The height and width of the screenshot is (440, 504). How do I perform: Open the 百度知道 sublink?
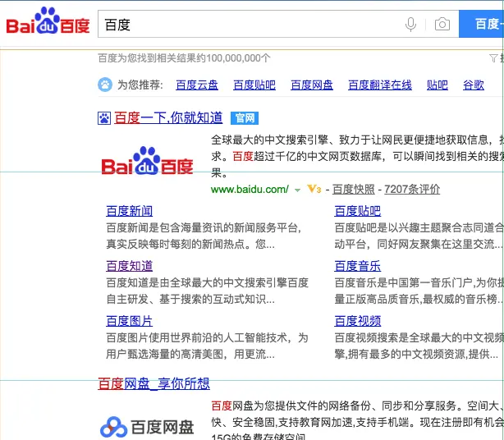tap(129, 266)
